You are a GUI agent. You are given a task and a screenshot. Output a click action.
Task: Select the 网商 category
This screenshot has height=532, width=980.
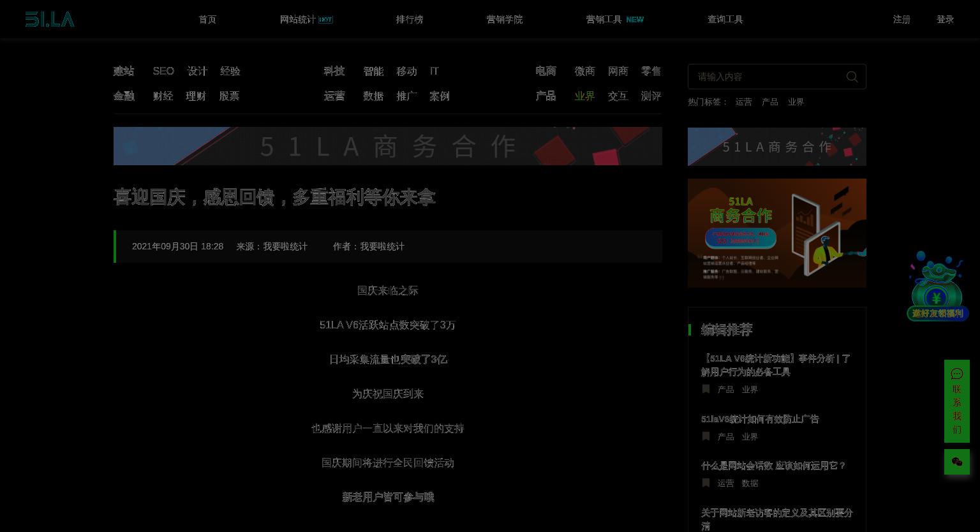click(x=618, y=71)
